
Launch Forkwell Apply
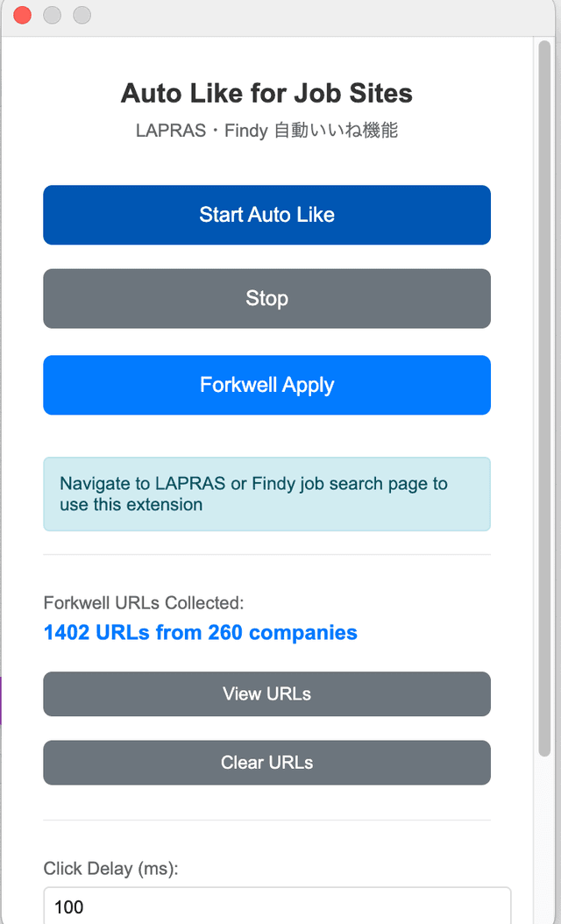266,385
